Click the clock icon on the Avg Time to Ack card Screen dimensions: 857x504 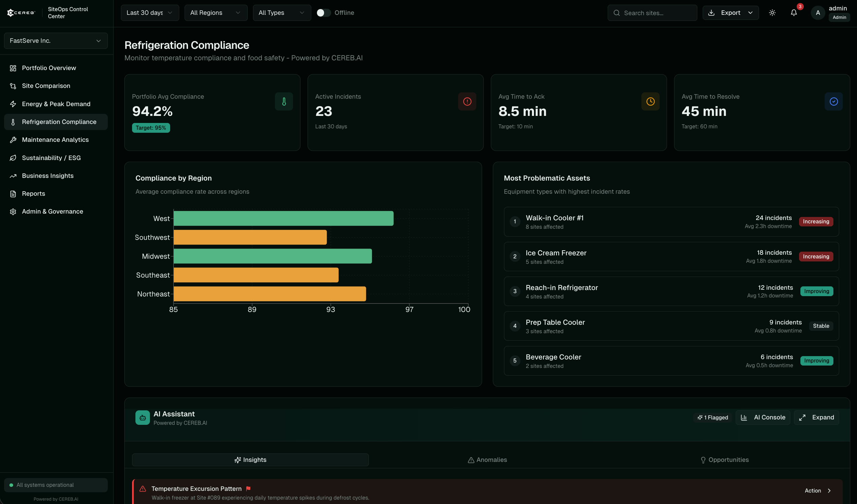[x=650, y=101]
